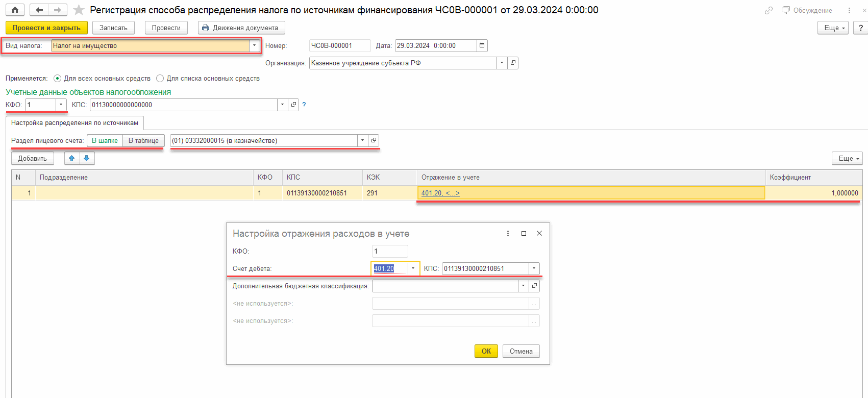This screenshot has height=398, width=868.
Task: Open the КПС record form icon
Action: pyautogui.click(x=293, y=105)
